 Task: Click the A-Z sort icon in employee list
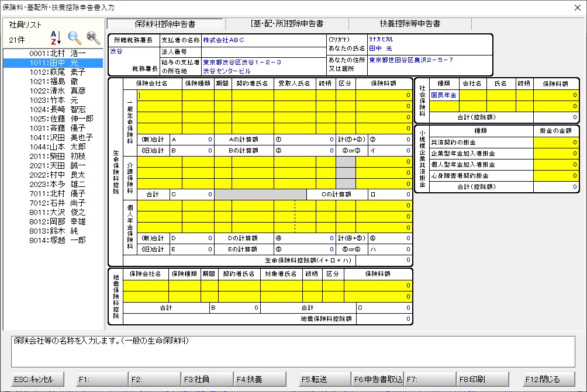pos(56,38)
